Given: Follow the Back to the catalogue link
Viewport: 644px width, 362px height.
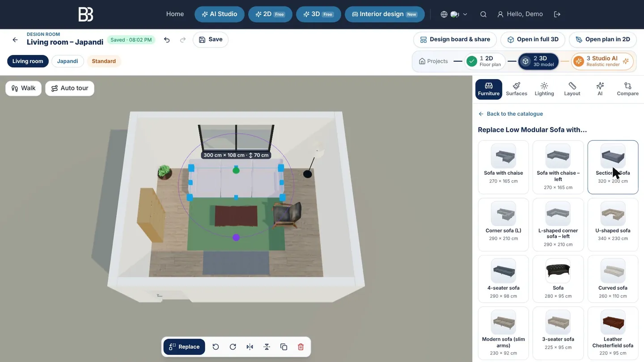Looking at the screenshot, I should click(x=510, y=114).
